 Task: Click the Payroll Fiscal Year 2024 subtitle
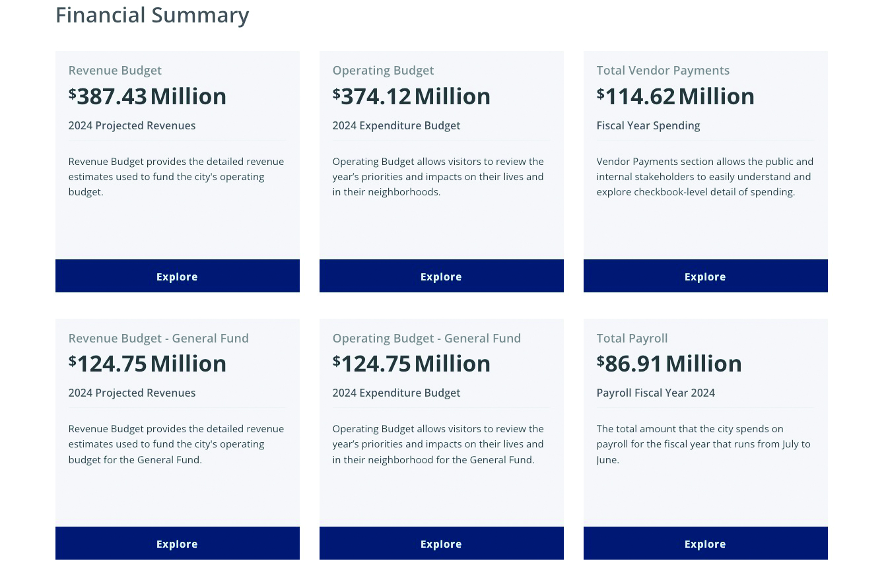pos(655,393)
